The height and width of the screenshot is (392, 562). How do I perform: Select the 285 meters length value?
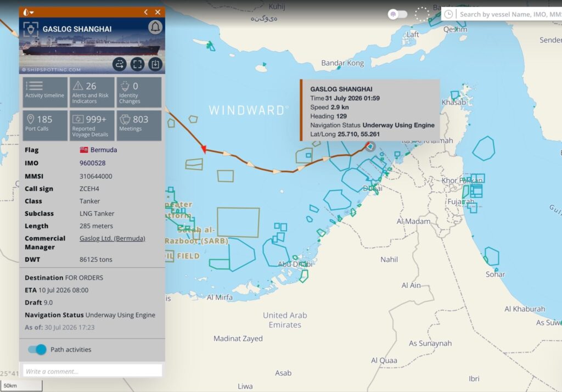coord(96,226)
